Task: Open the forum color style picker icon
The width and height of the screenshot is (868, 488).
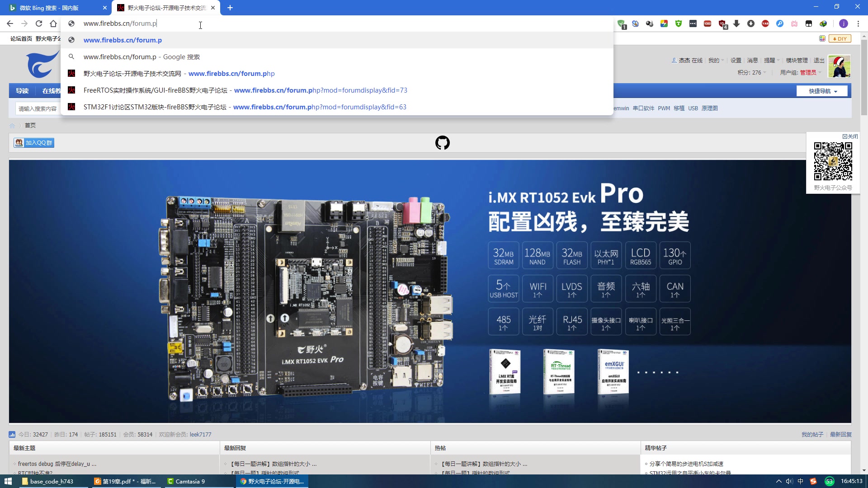Action: (822, 38)
